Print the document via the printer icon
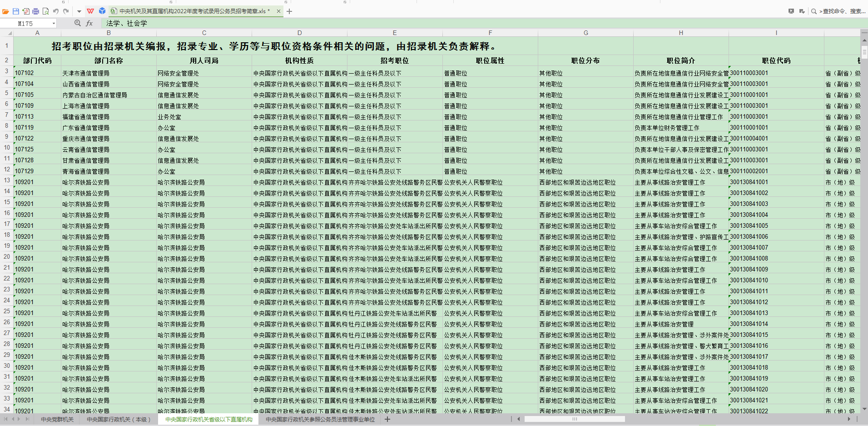Image resolution: width=868 pixels, height=426 pixels. pyautogui.click(x=35, y=10)
